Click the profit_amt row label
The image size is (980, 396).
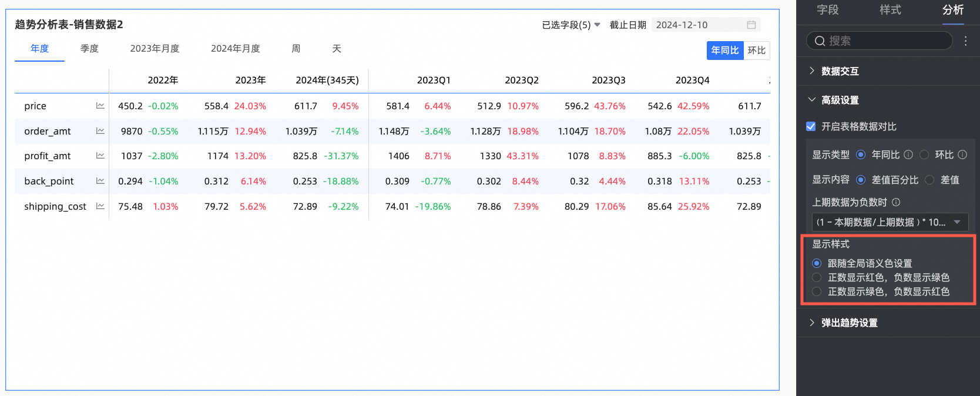click(48, 156)
